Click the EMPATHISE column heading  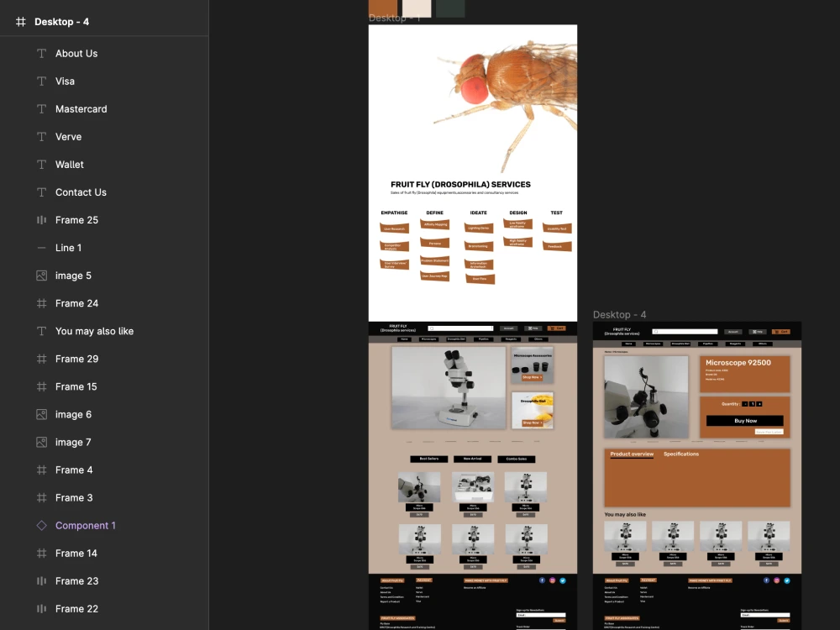coord(394,213)
